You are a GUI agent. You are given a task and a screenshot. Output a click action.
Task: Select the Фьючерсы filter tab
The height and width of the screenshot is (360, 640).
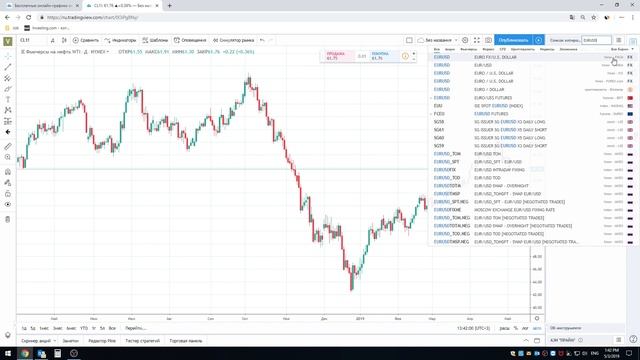pos(468,49)
